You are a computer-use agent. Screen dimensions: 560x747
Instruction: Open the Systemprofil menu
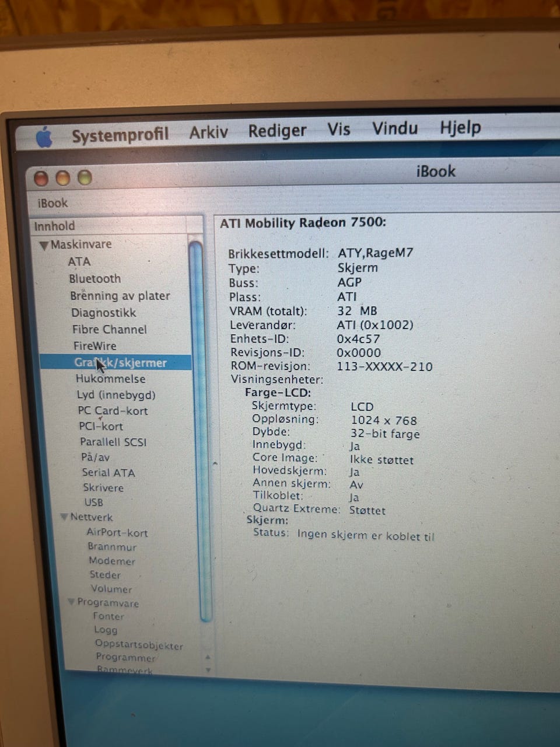click(120, 135)
